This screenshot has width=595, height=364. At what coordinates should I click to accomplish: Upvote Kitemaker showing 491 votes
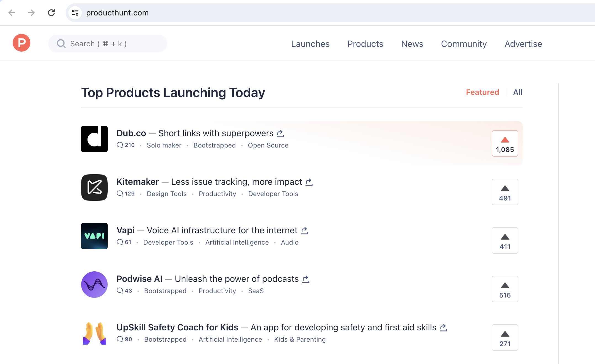coord(505,192)
